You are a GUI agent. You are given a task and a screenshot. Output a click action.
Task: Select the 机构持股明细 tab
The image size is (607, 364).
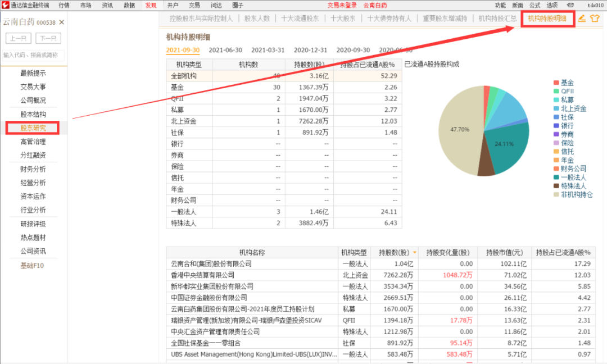pos(547,19)
